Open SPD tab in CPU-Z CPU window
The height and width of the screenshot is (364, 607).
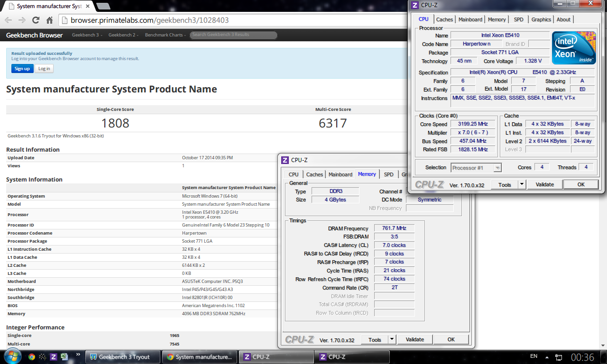tap(519, 19)
